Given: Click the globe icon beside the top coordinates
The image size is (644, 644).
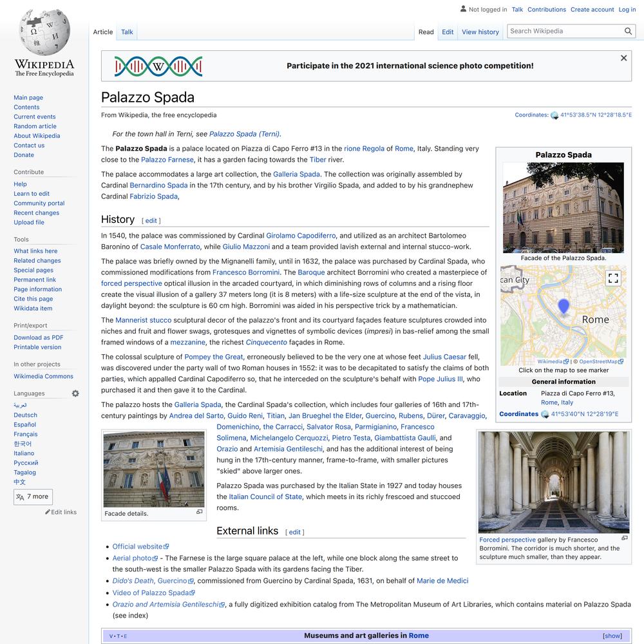Looking at the screenshot, I should tap(554, 115).
